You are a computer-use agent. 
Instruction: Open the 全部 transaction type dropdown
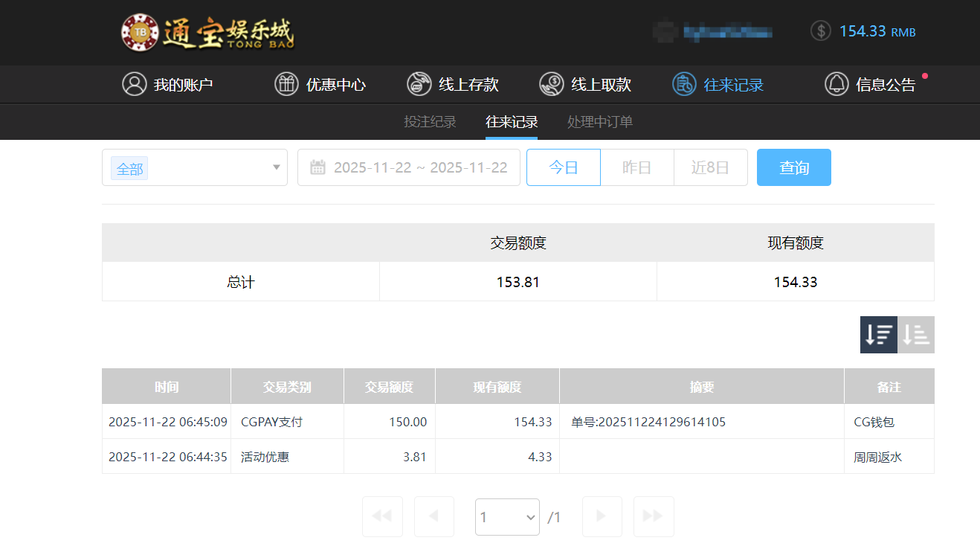point(194,167)
